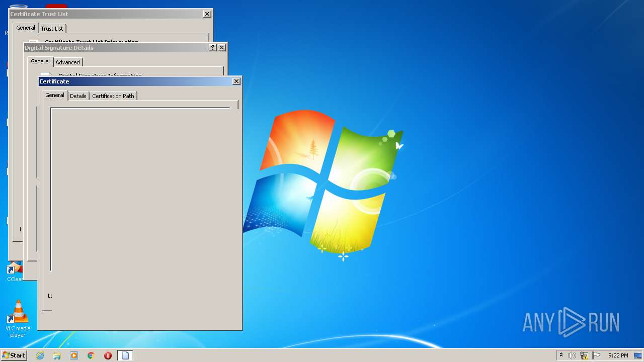Click help button on Digital Signature Details
644x362 pixels.
213,47
